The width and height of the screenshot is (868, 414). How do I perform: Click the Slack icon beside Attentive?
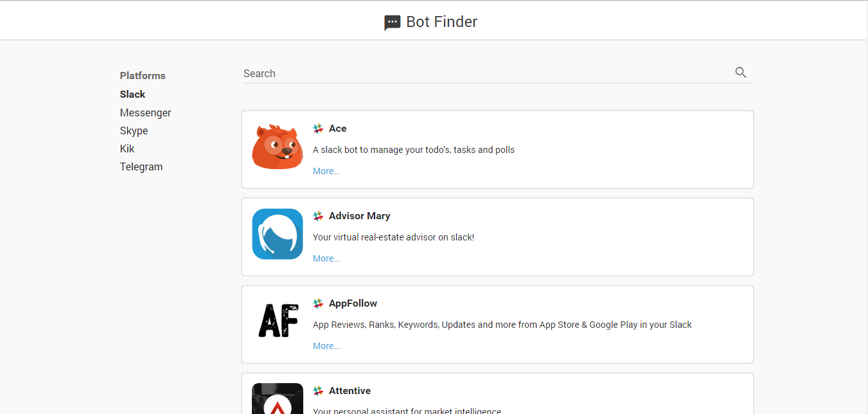(x=317, y=390)
